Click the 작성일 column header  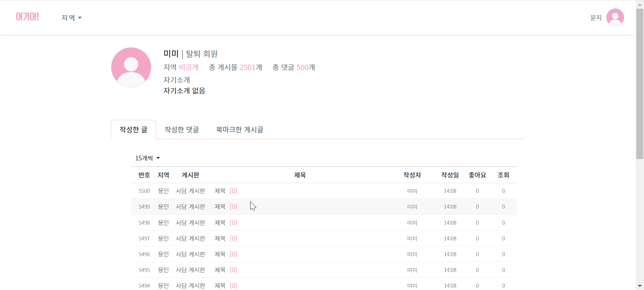pos(450,175)
